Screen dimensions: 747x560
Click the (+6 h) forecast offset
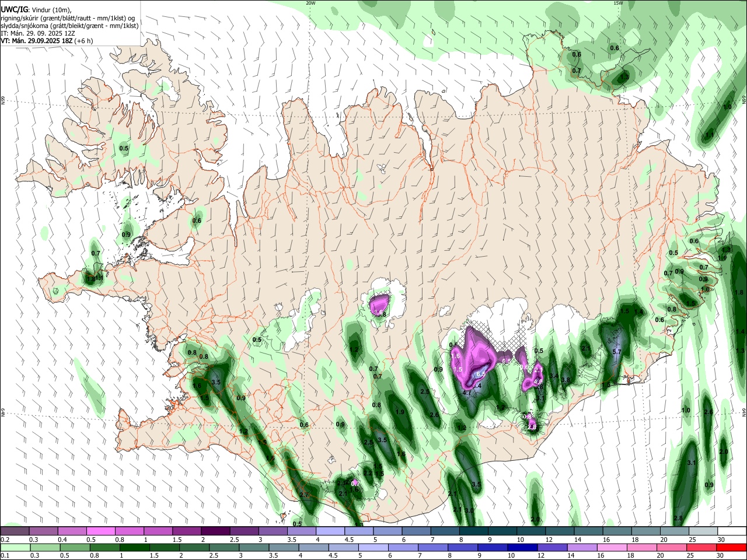click(82, 41)
